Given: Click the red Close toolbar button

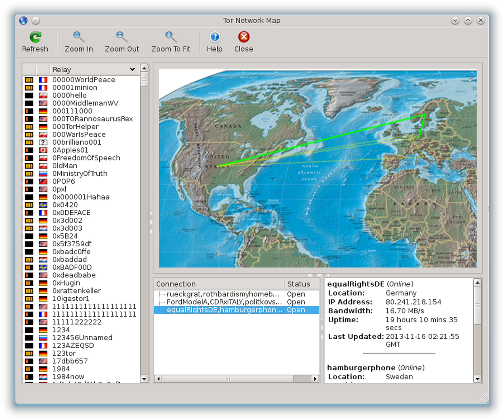Looking at the screenshot, I should [x=244, y=42].
